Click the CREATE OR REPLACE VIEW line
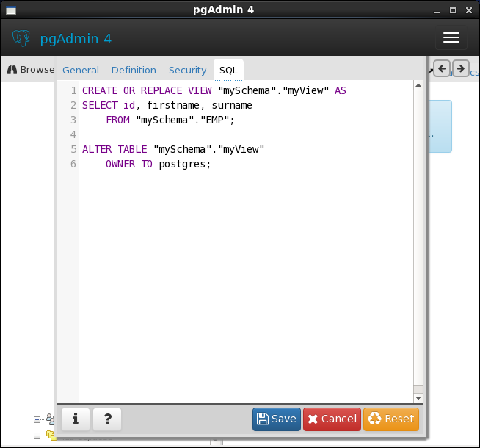The width and height of the screenshot is (480, 448). click(214, 90)
